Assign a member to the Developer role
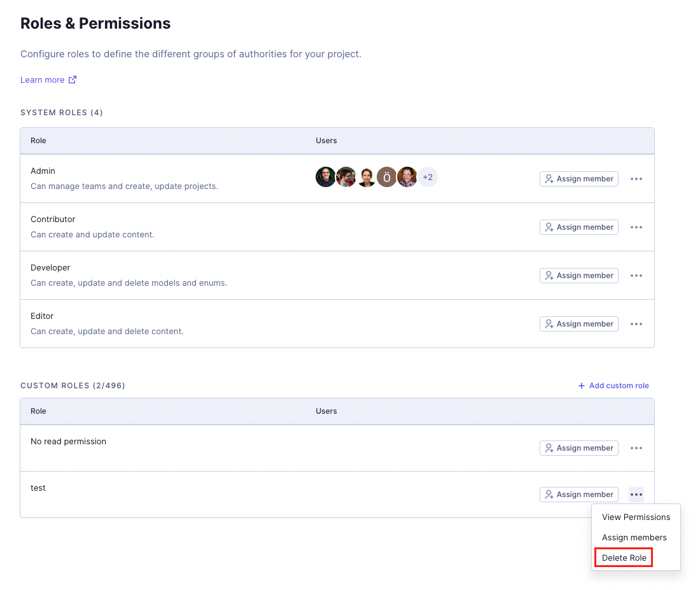This screenshot has height=590, width=700. point(578,276)
